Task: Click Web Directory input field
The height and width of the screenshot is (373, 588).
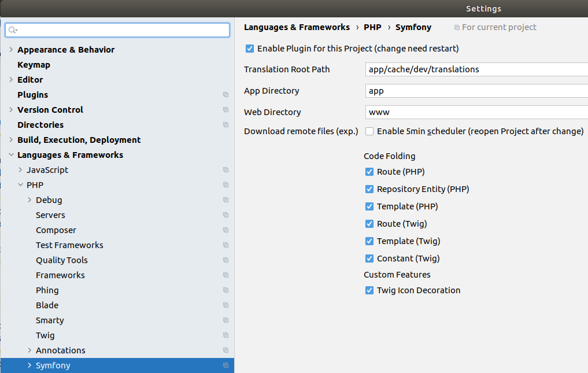Action: click(476, 112)
